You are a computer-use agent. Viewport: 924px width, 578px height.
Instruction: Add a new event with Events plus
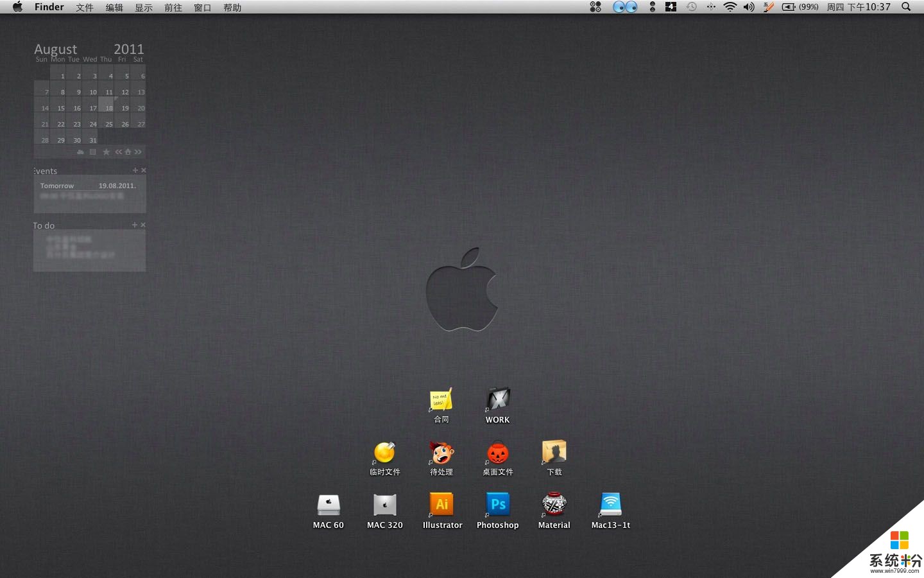pos(135,170)
